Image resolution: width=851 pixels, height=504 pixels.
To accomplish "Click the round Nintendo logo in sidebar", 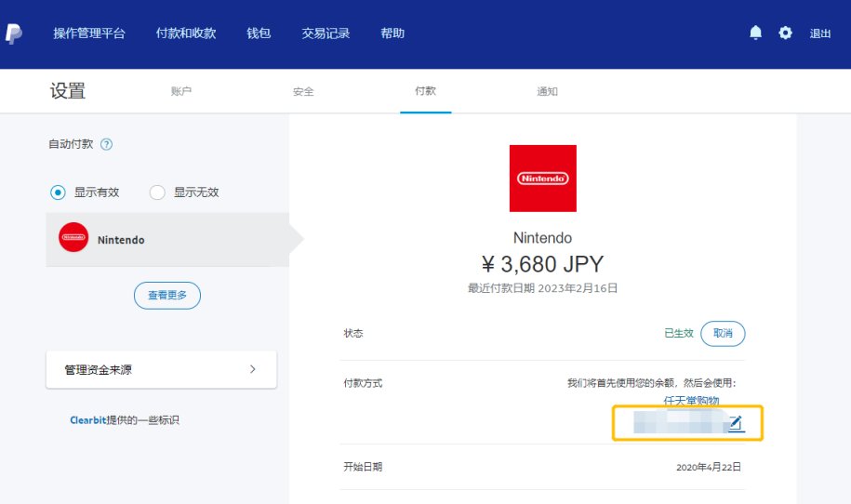I will pos(73,237).
